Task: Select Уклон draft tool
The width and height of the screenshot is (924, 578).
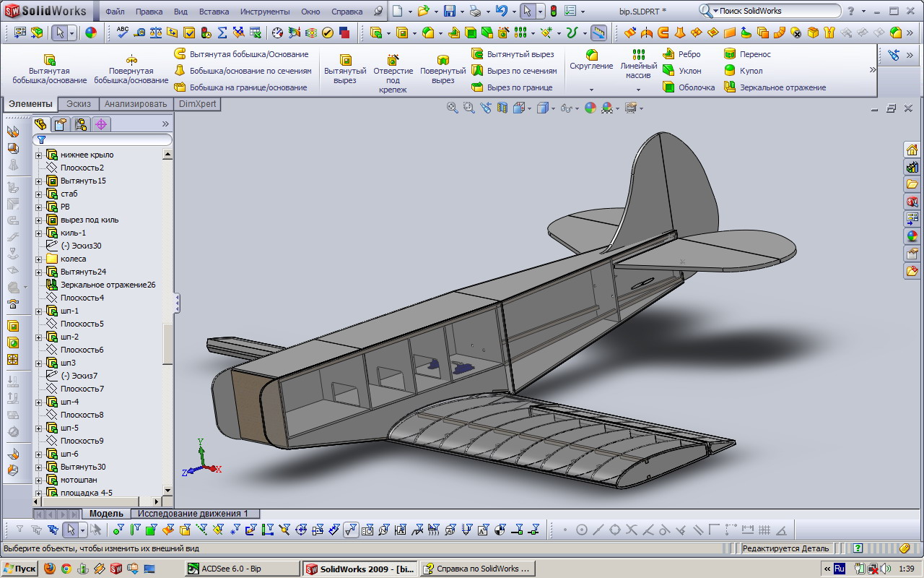Action: (x=681, y=71)
